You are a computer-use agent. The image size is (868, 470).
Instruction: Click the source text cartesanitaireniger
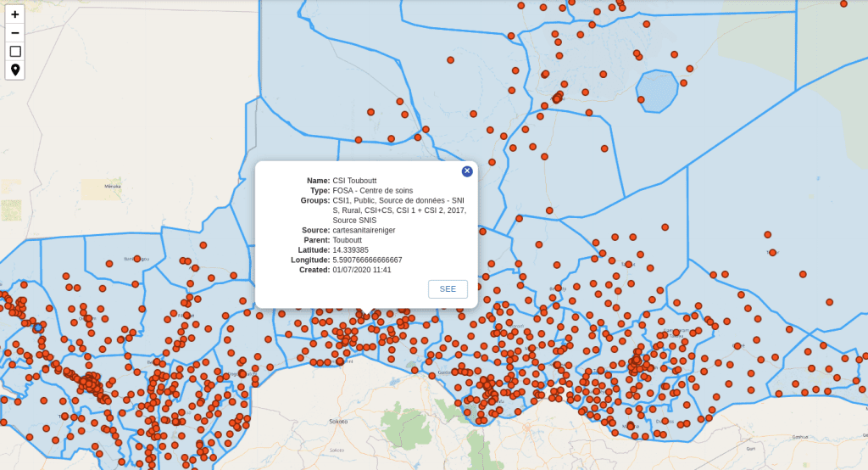[x=370, y=230]
